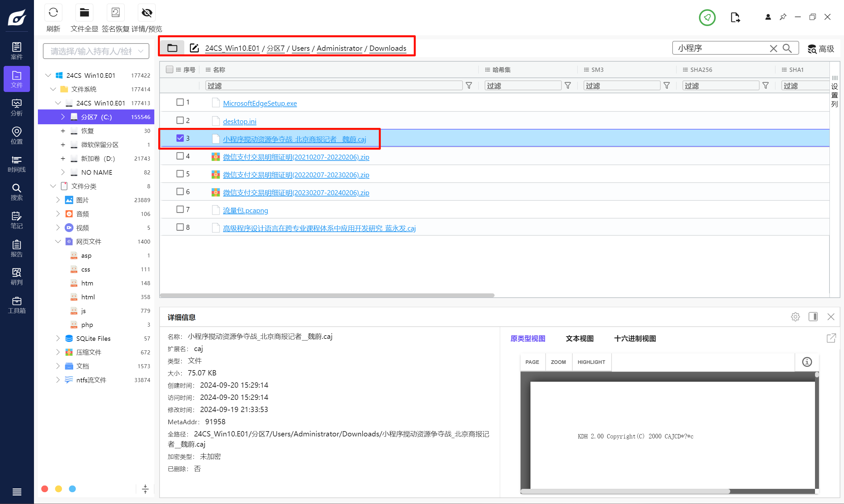Open the ZOOM tab in preview
The height and width of the screenshot is (504, 844).
pos(558,362)
